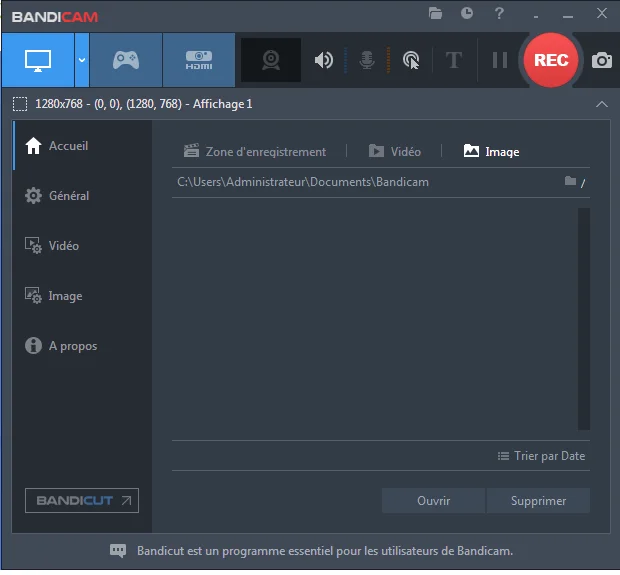This screenshot has height=575, width=620.
Task: Take a screenshot with the camera icon
Action: (x=602, y=60)
